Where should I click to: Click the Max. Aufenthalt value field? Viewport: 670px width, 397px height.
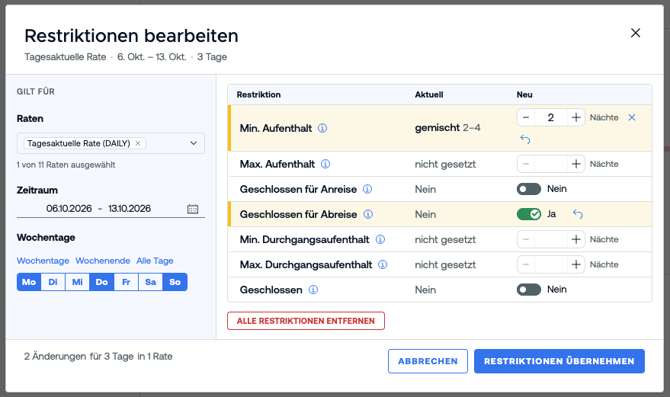click(x=551, y=164)
